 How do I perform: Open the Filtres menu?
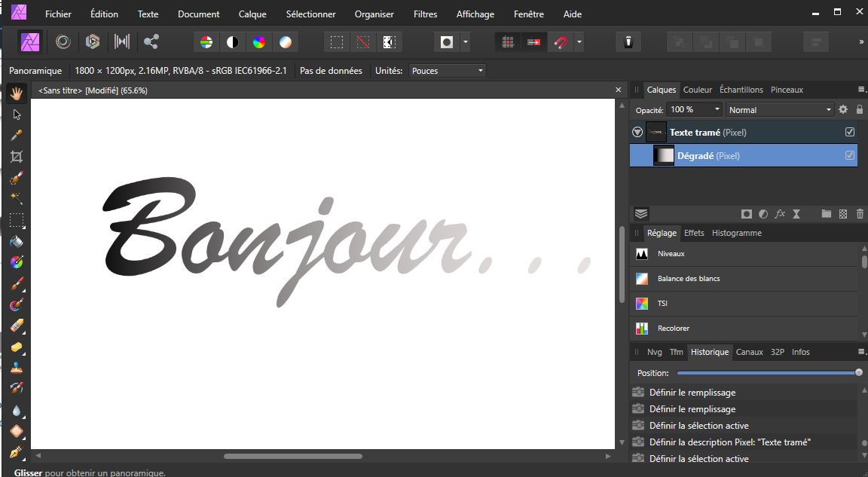(425, 14)
